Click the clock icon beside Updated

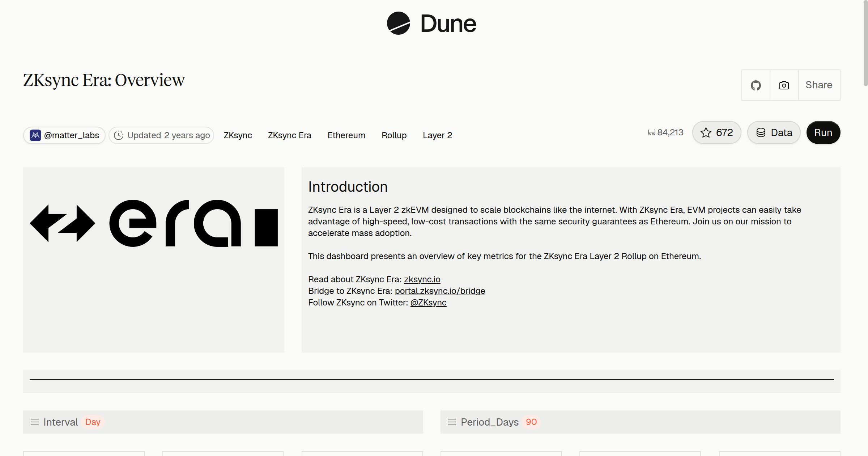[x=119, y=135]
